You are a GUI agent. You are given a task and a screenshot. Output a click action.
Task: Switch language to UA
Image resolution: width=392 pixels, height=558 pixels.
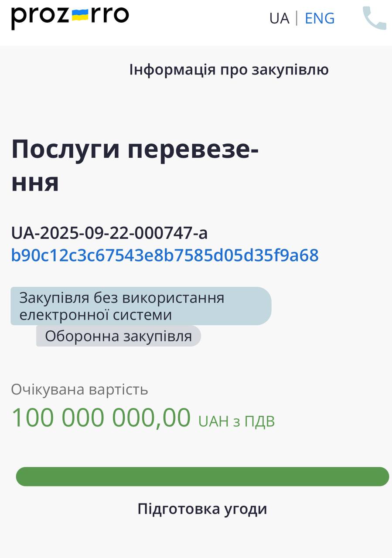coord(279,18)
